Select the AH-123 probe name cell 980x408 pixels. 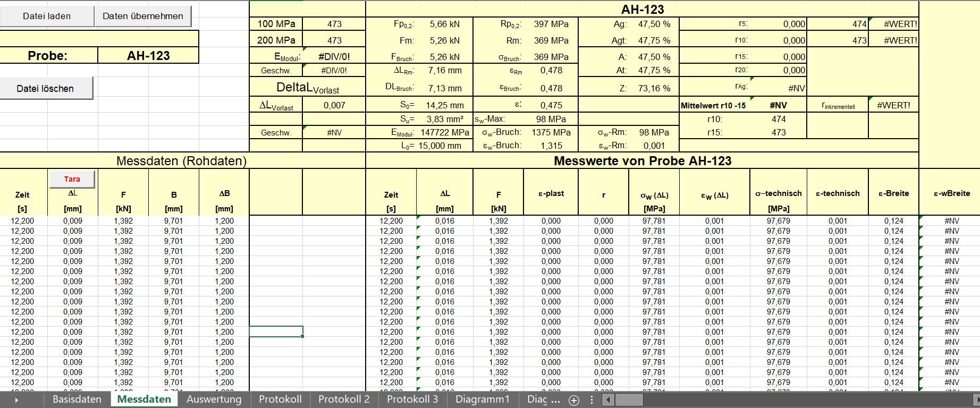[148, 56]
